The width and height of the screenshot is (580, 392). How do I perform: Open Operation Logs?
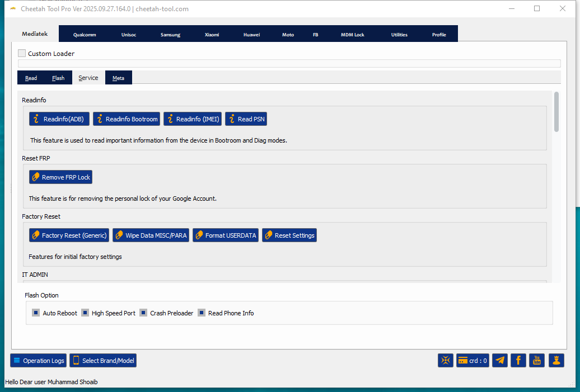click(38, 360)
